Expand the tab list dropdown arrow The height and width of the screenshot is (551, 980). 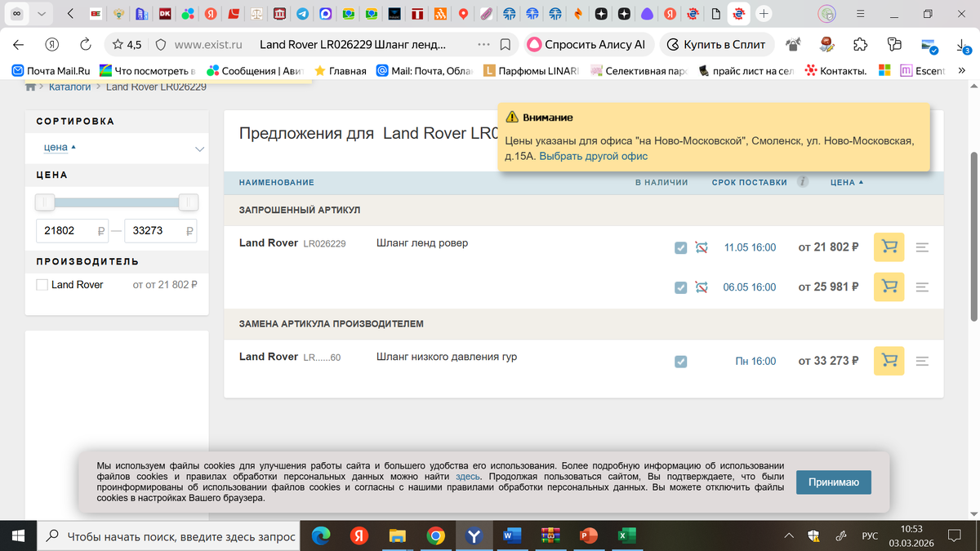click(x=42, y=14)
